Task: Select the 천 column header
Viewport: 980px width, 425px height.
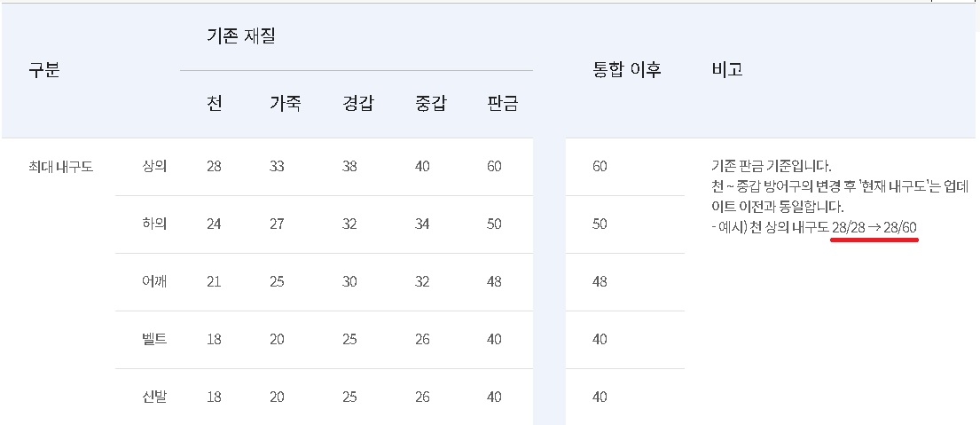Action: 214,104
